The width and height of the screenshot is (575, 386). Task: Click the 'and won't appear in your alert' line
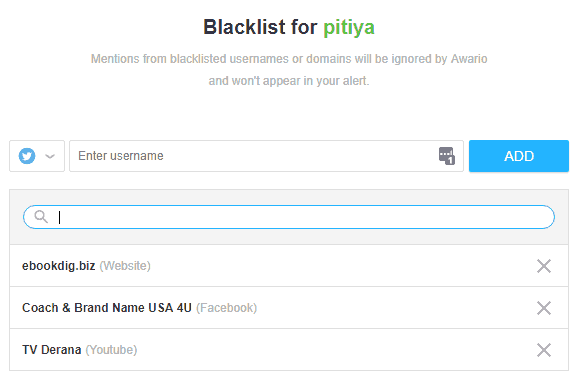click(x=289, y=81)
